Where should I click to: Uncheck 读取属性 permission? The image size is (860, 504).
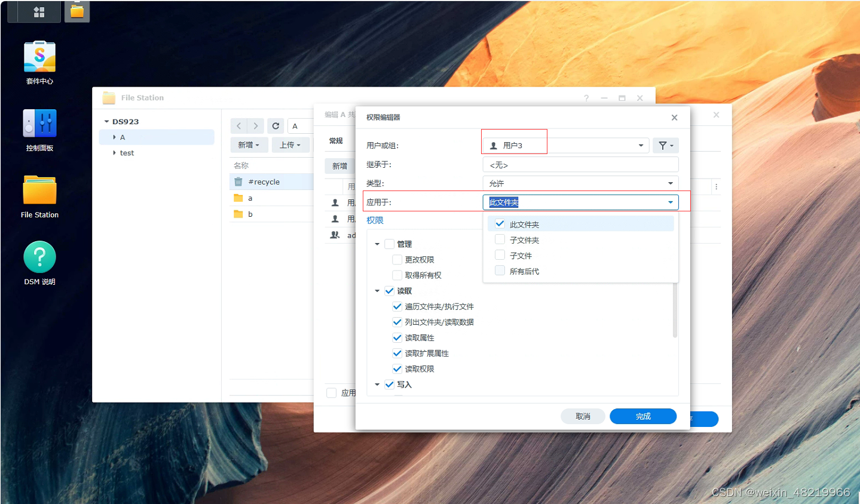[397, 337]
